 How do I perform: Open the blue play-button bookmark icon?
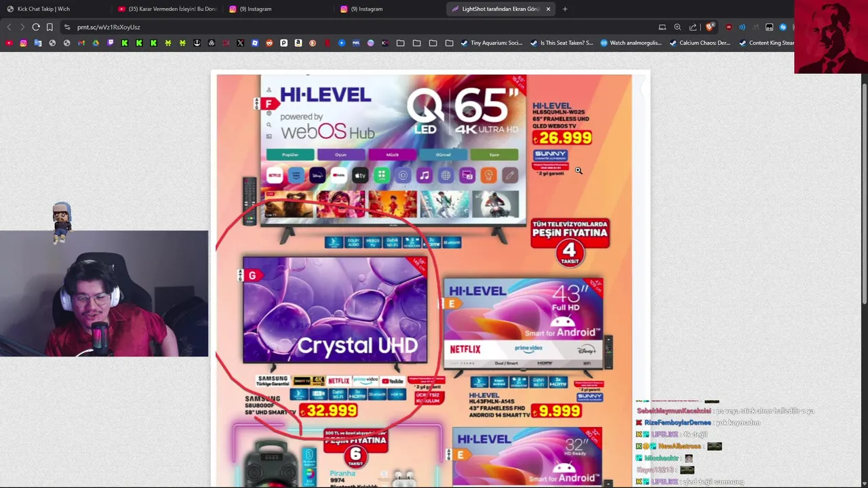pos(341,43)
